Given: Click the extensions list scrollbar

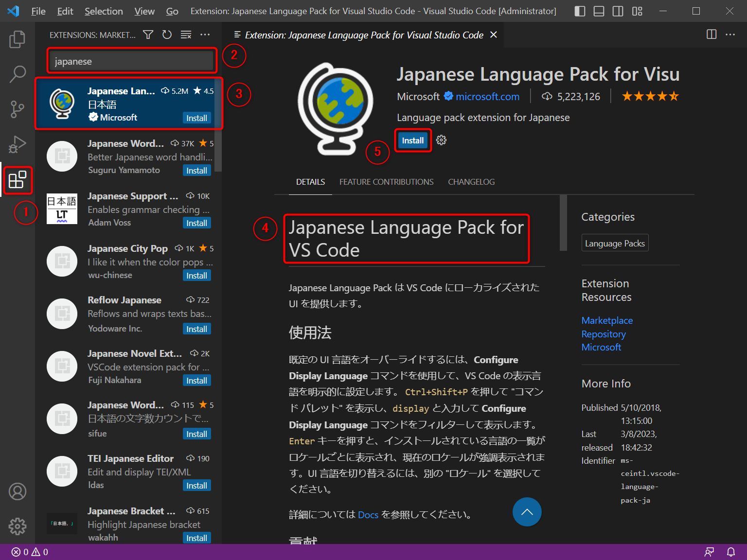Looking at the screenshot, I should [x=218, y=124].
